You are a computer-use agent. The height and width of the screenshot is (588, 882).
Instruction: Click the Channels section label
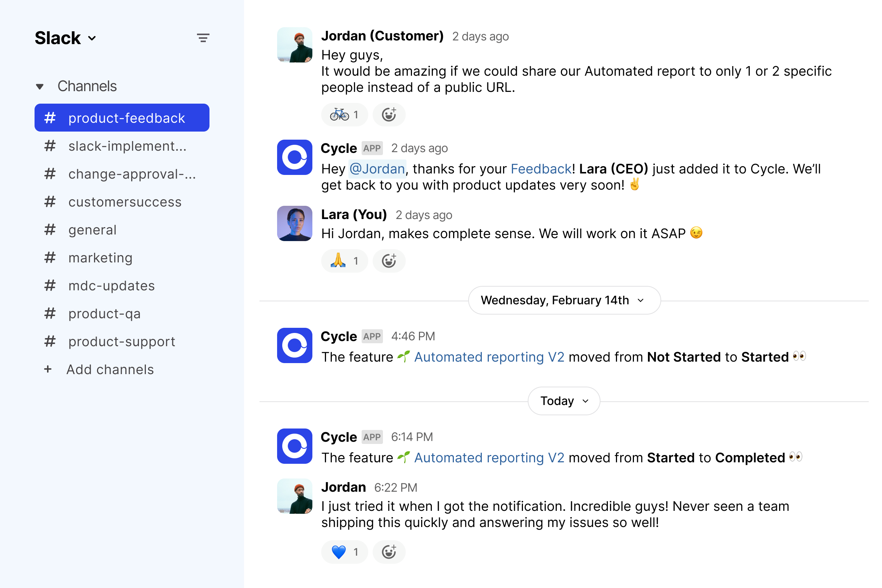(87, 86)
